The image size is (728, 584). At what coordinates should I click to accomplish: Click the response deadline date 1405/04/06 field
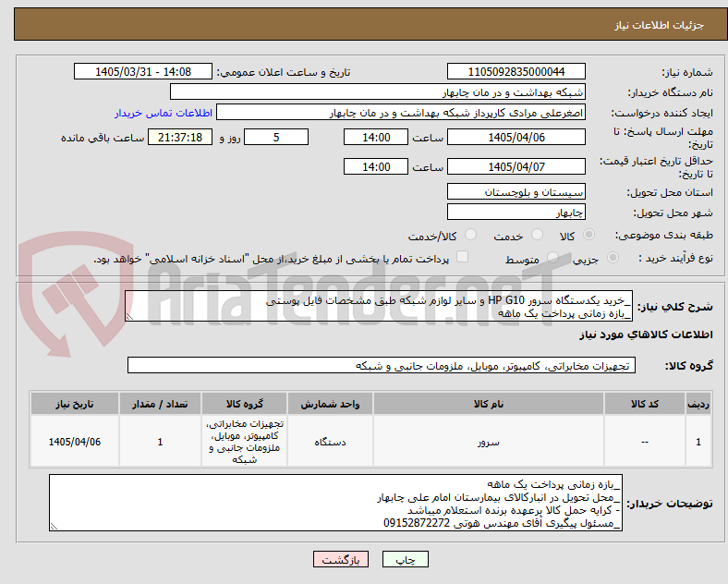point(516,137)
